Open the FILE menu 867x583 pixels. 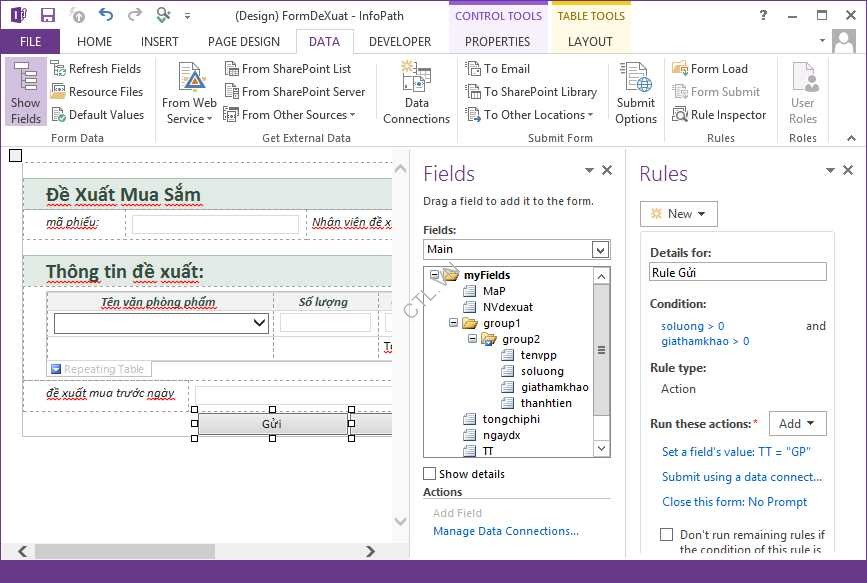point(30,42)
